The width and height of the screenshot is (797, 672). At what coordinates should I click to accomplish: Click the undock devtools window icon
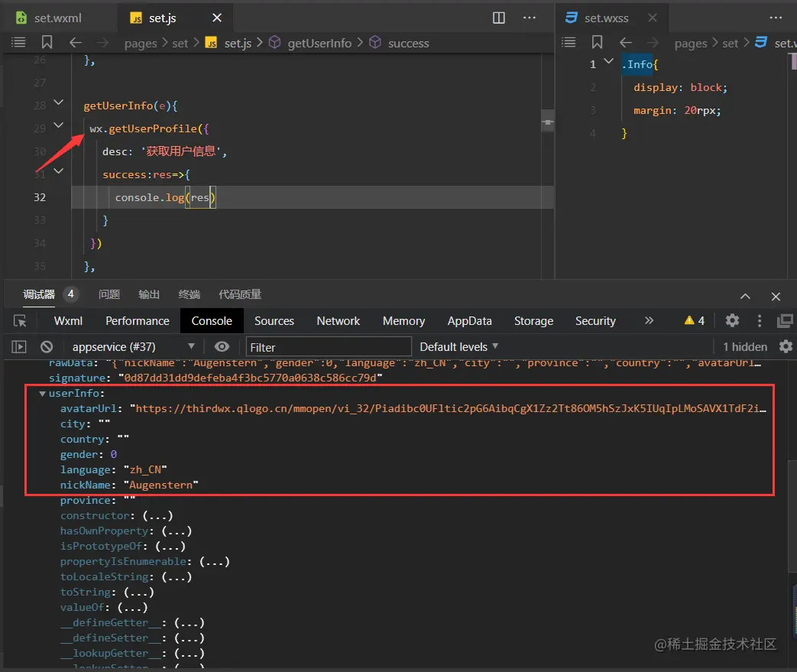(786, 320)
